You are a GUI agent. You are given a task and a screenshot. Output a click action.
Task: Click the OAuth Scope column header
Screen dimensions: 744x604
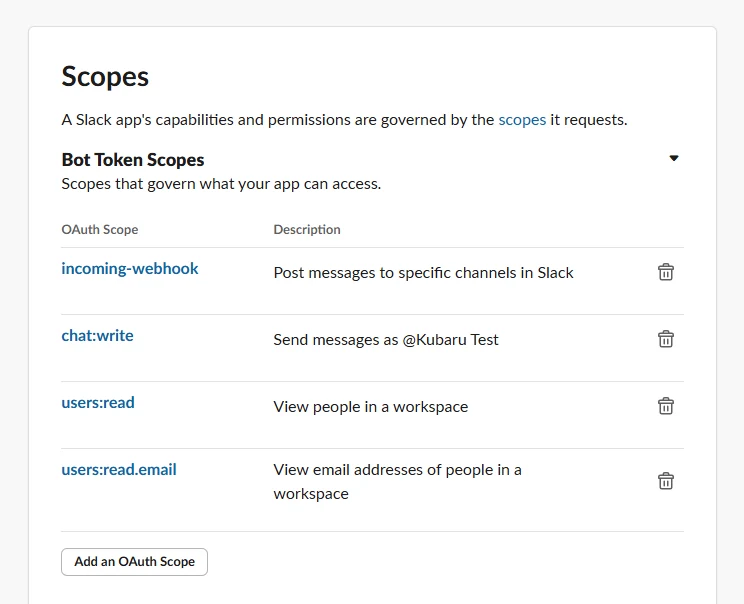[100, 230]
